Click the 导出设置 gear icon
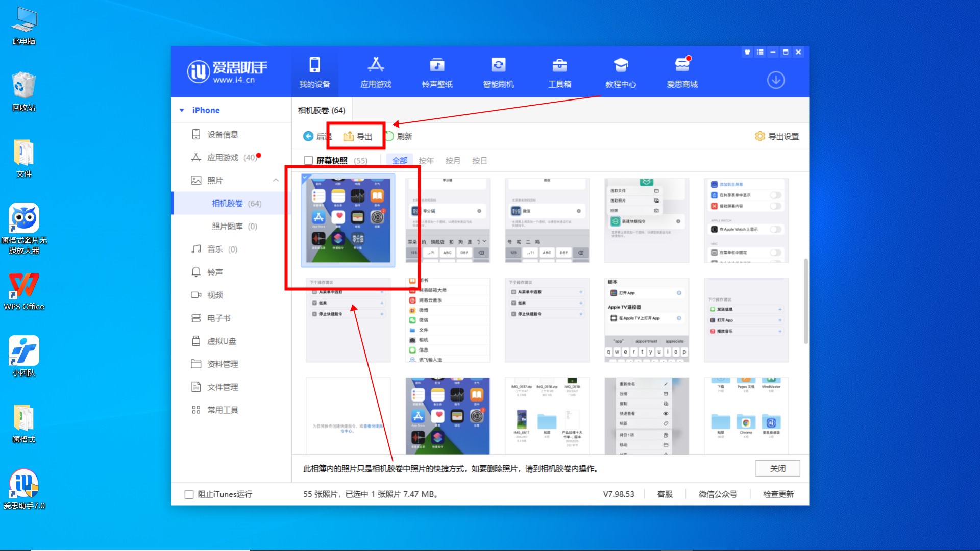The image size is (980, 551). [760, 136]
